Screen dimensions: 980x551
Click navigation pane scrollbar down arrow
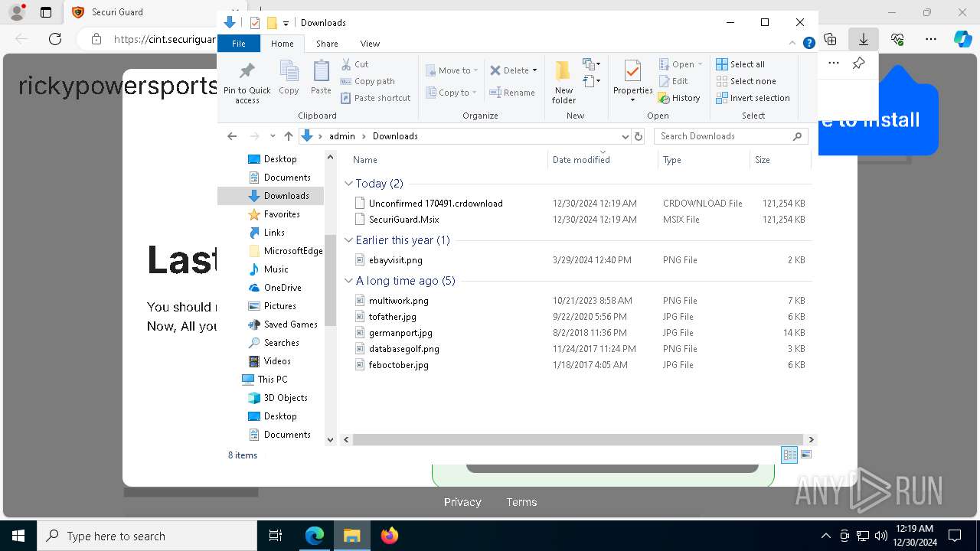pos(331,440)
